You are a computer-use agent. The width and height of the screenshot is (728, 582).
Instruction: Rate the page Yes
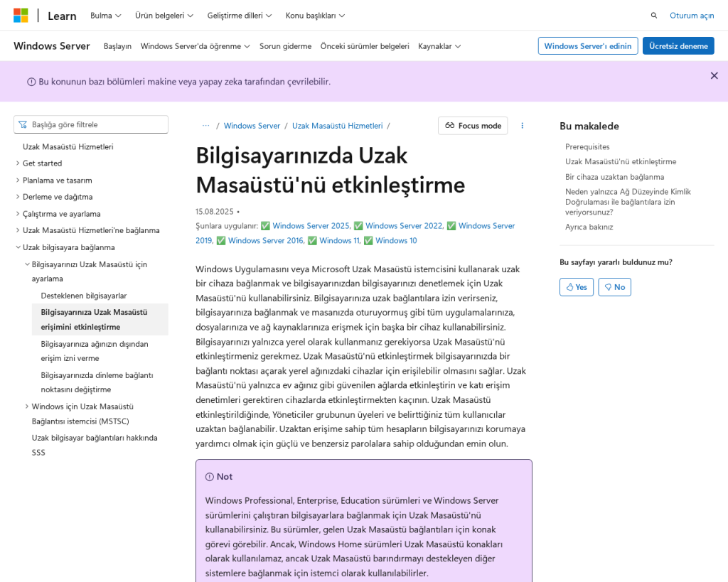click(576, 287)
